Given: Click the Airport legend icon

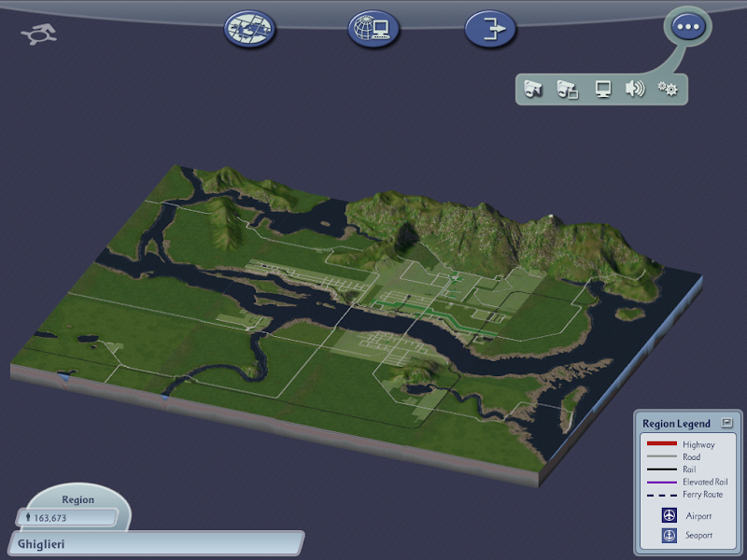Looking at the screenshot, I should coord(669,515).
